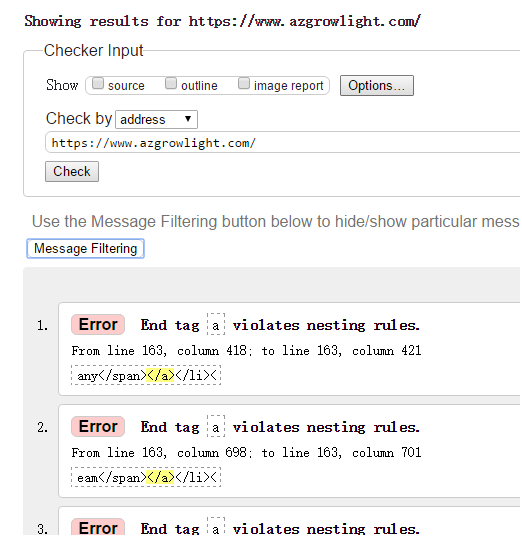Click the first Error badge
Image resolution: width=522 pixels, height=537 pixels.
click(x=98, y=325)
